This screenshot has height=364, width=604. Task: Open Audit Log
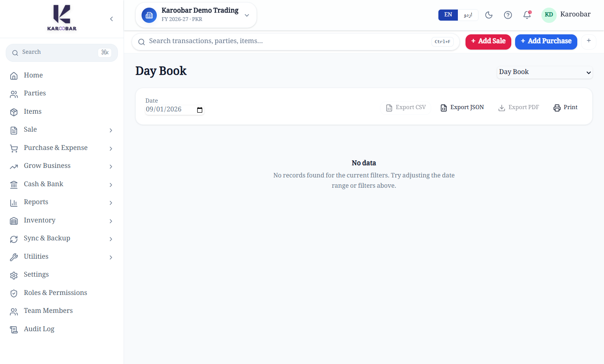[x=62, y=329]
